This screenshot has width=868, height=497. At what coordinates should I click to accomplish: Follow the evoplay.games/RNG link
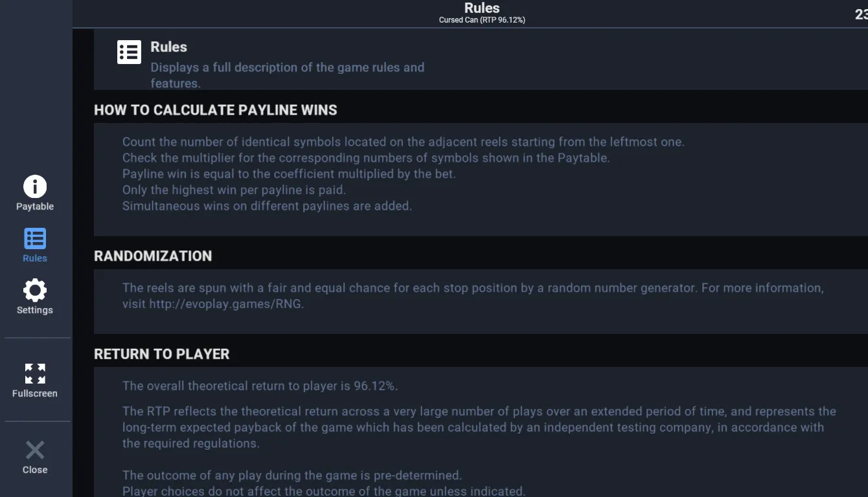[x=225, y=304]
